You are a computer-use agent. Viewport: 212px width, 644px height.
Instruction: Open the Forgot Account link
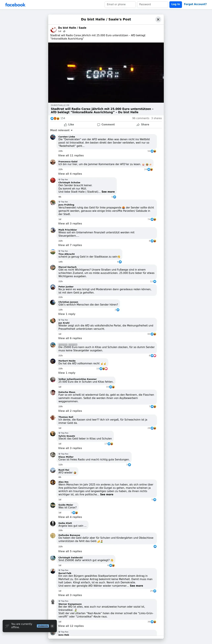(x=195, y=4)
